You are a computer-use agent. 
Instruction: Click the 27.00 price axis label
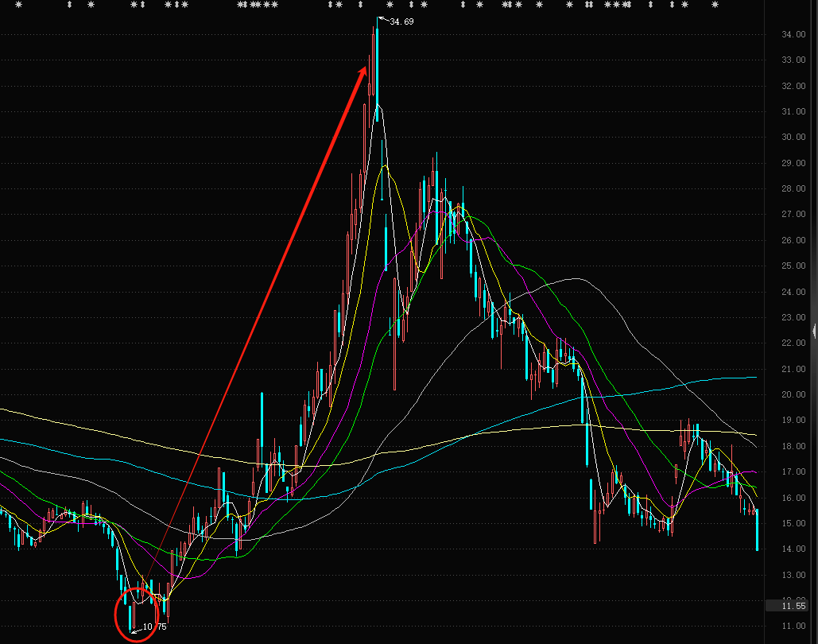(x=793, y=215)
